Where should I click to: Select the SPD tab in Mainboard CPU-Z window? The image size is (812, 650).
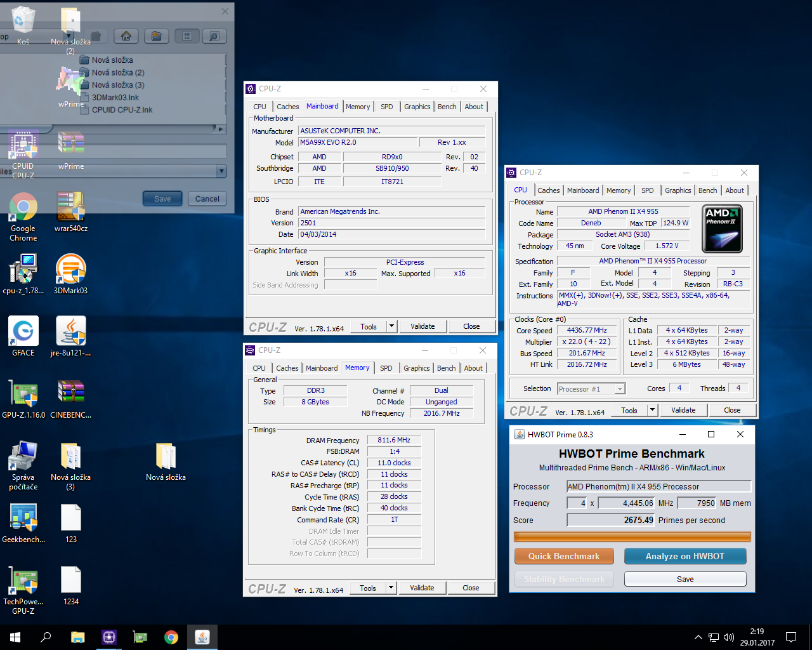pos(386,107)
